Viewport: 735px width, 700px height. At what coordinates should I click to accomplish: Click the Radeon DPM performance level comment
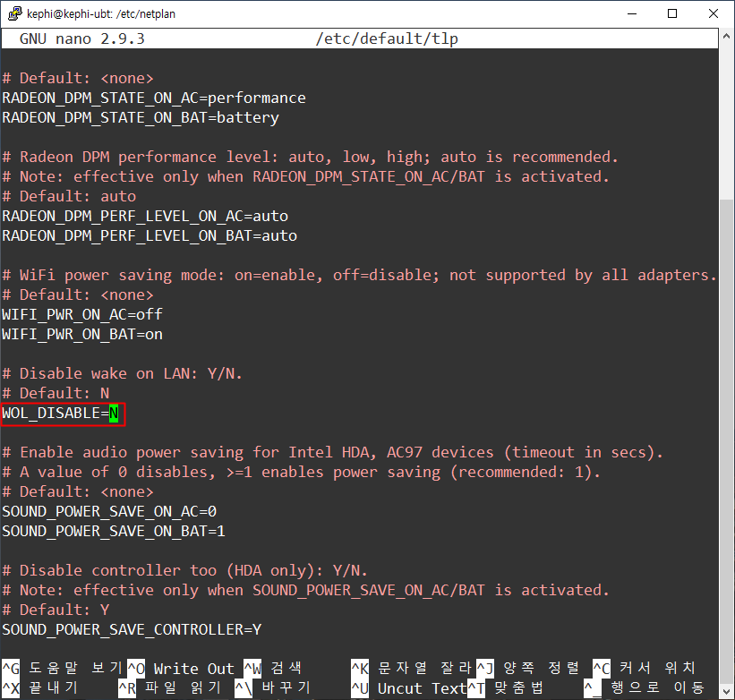click(x=311, y=157)
